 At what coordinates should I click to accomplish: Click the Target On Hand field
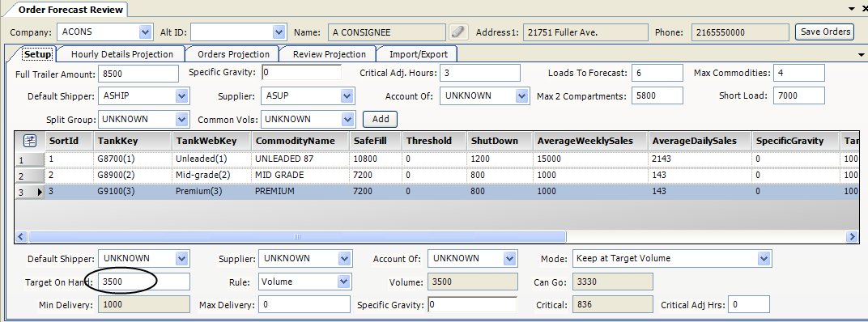[x=143, y=282]
